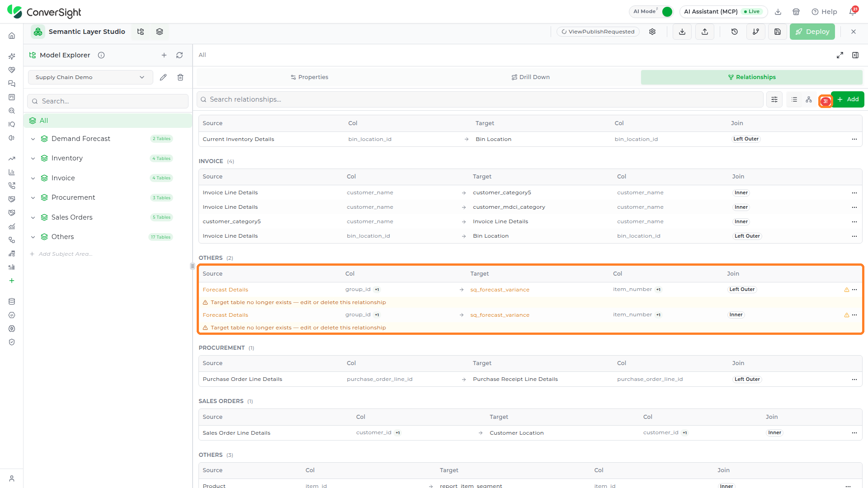Click the layers icon beside Semantic Layer Studio
Viewport: 868px width, 488px height.
click(160, 32)
